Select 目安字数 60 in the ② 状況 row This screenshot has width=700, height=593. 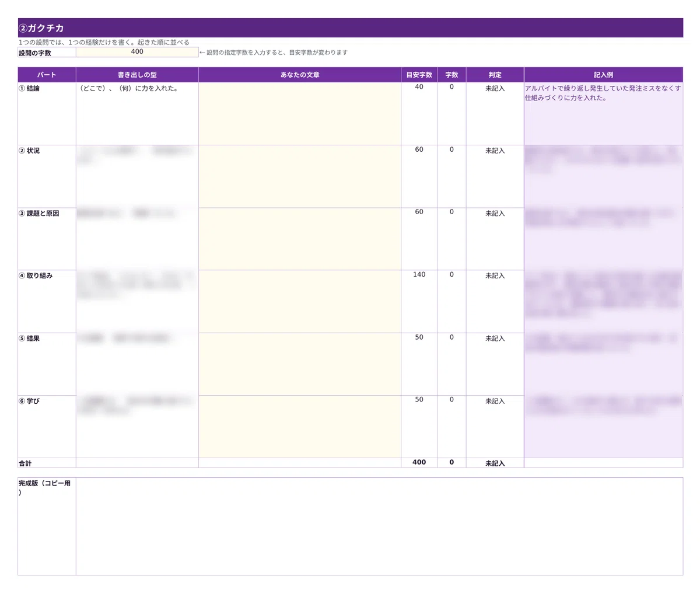coord(419,149)
